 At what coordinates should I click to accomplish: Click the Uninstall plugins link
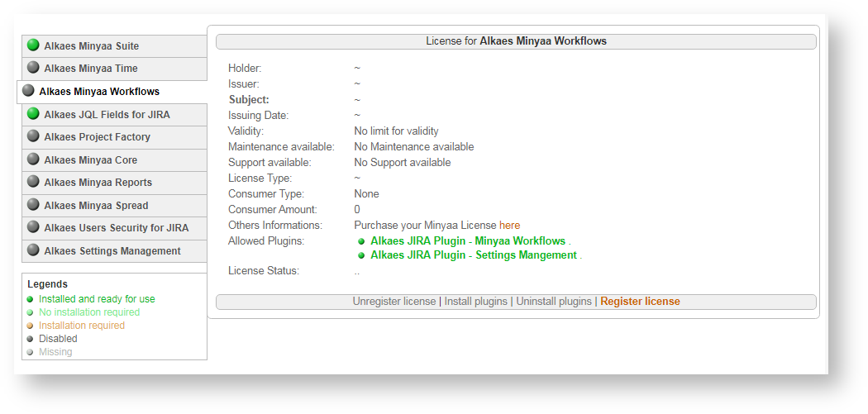point(554,302)
